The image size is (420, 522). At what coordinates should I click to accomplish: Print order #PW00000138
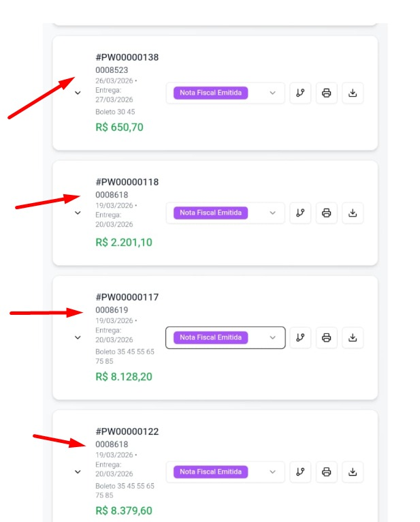tap(327, 93)
